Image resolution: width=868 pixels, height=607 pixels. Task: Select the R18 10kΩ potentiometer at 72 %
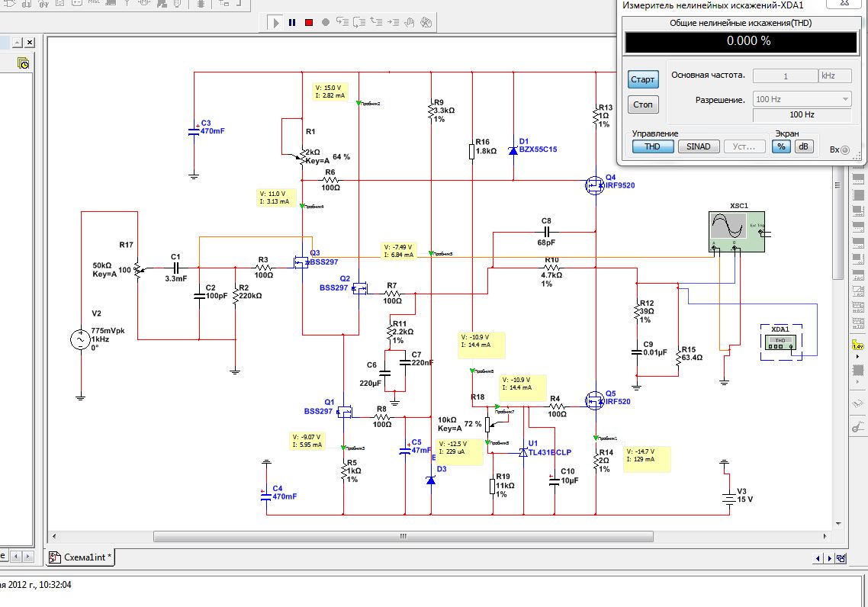click(487, 425)
